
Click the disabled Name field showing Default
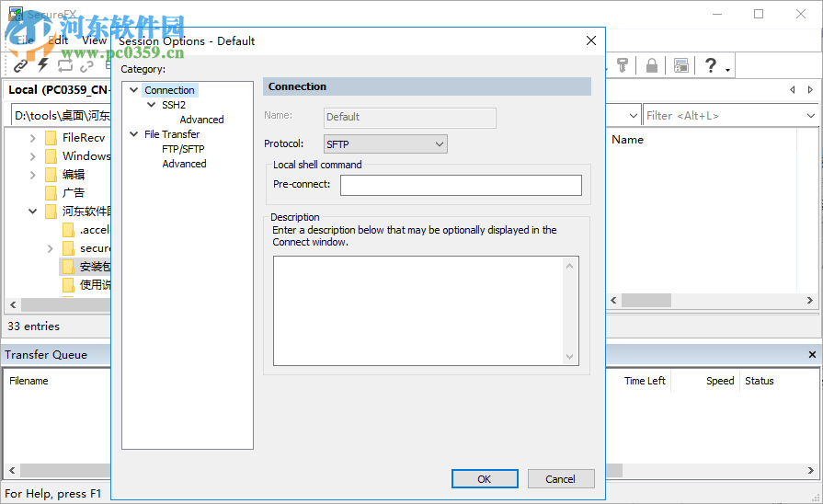point(409,117)
